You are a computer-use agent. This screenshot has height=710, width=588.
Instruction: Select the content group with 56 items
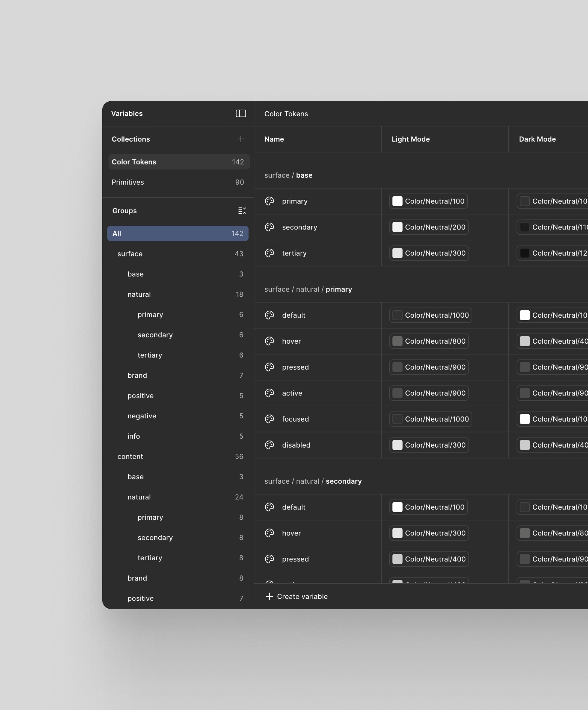click(x=131, y=456)
